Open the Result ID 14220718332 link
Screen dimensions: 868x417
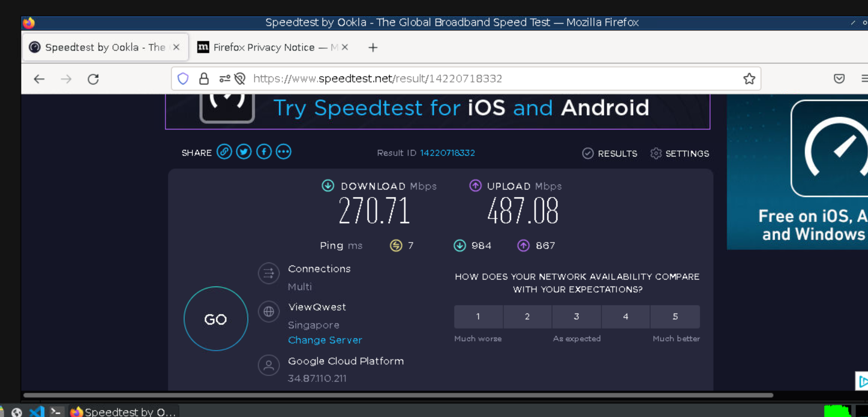(447, 153)
